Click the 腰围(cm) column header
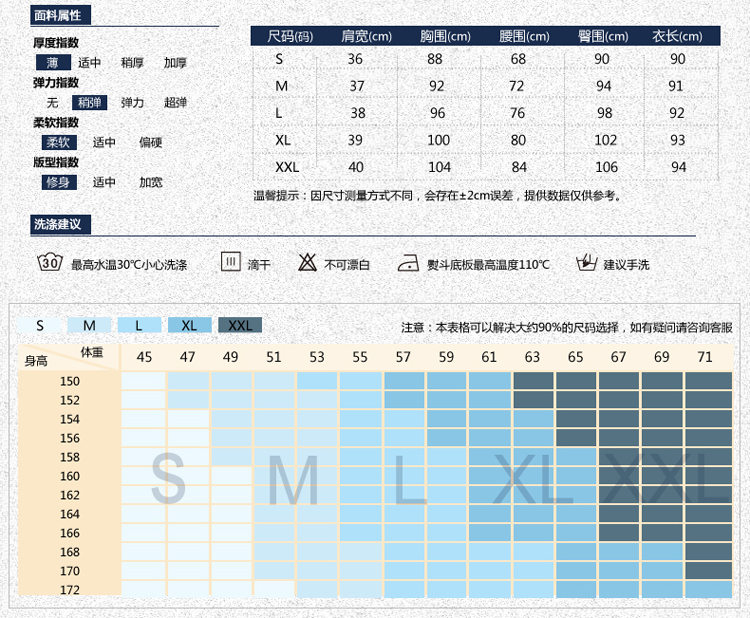This screenshot has height=618, width=750. pos(524,36)
